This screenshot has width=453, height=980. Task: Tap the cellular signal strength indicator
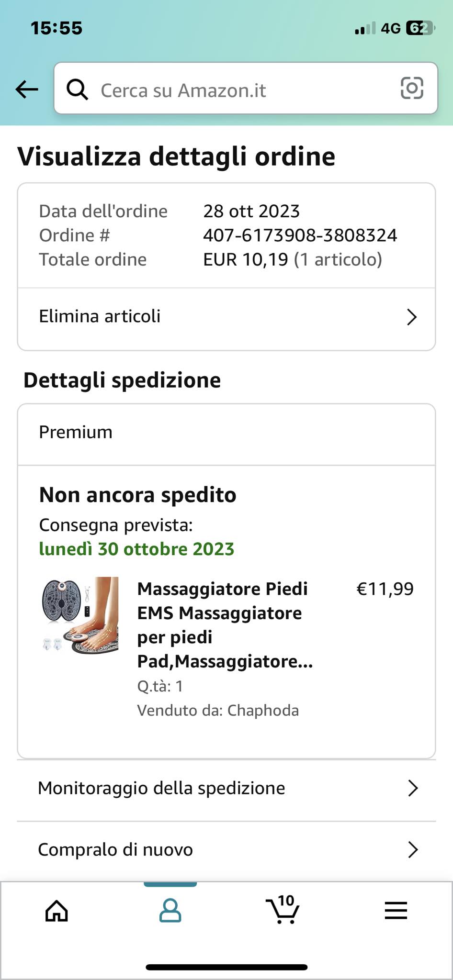pyautogui.click(x=365, y=29)
